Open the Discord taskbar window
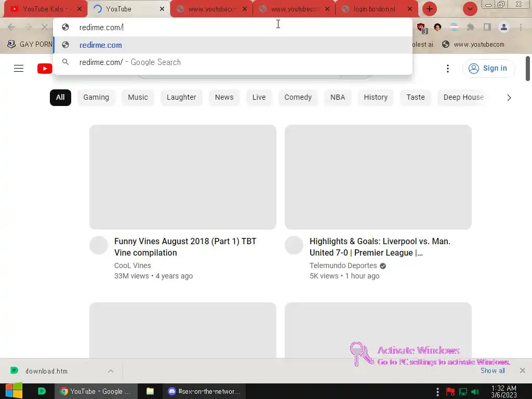The height and width of the screenshot is (399, 532). (204, 391)
